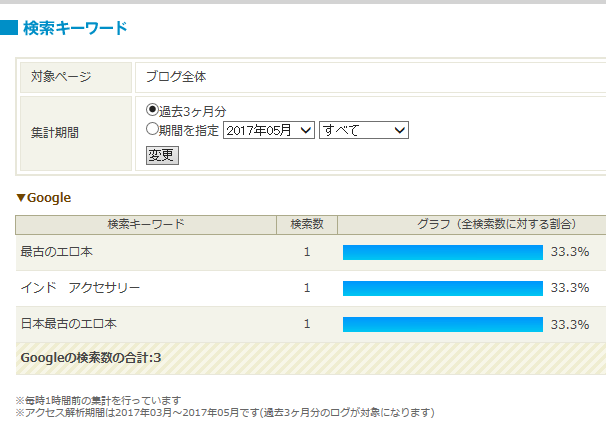
Task: Click the グラフ column header
Action: pos(472,225)
